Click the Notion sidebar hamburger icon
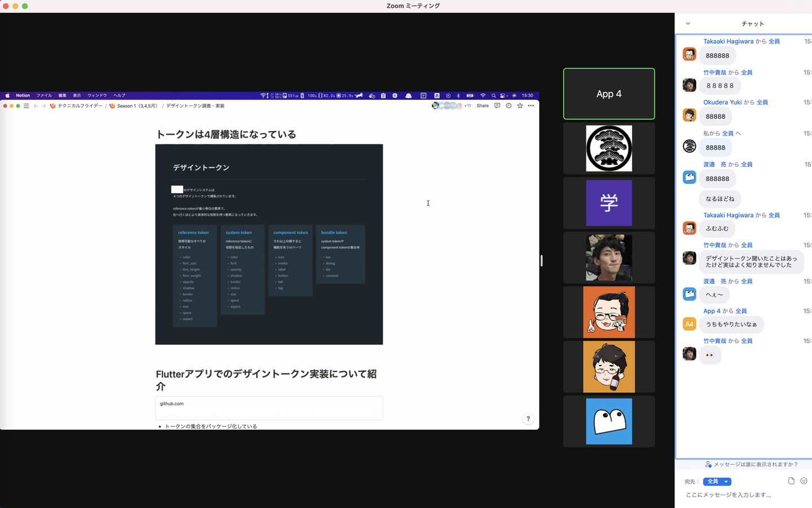Screen dimensions: 812x508 point(26,106)
